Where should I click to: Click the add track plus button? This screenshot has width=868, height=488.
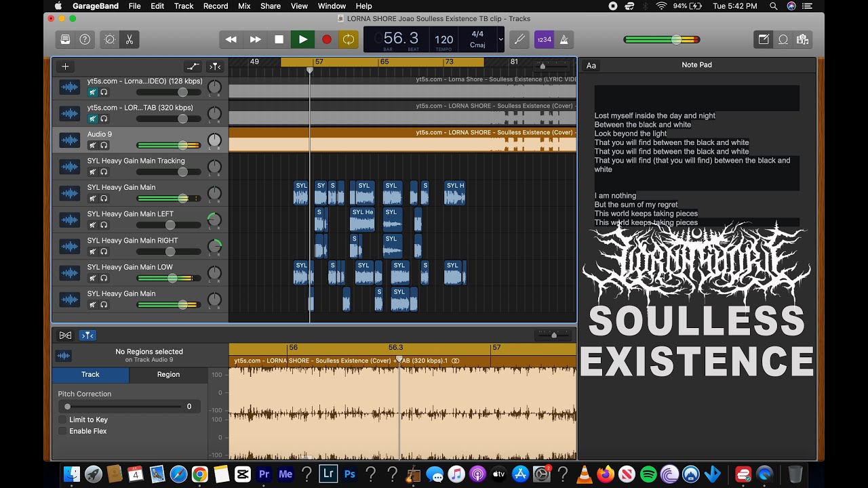[x=65, y=66]
